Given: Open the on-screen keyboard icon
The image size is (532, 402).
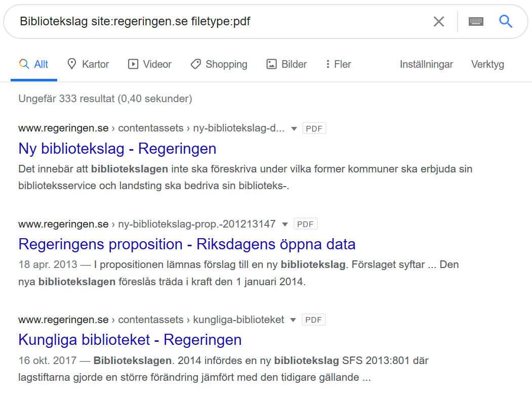Looking at the screenshot, I should pyautogui.click(x=476, y=22).
